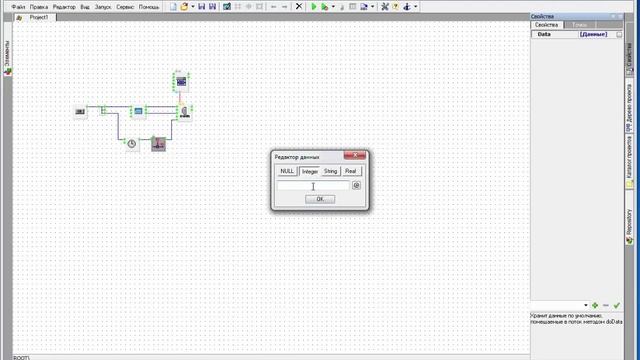The height and width of the screenshot is (360, 640).
Task: Open the Вид menu
Action: (x=85, y=7)
